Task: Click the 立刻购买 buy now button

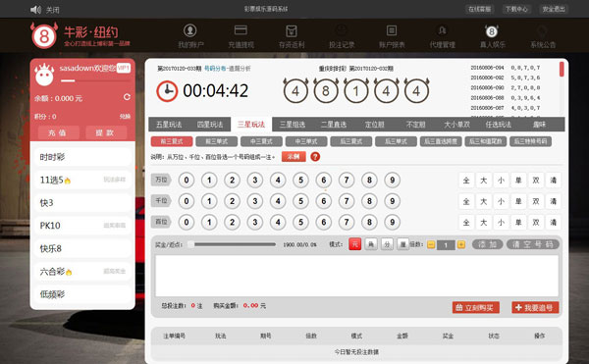Action: coord(475,307)
